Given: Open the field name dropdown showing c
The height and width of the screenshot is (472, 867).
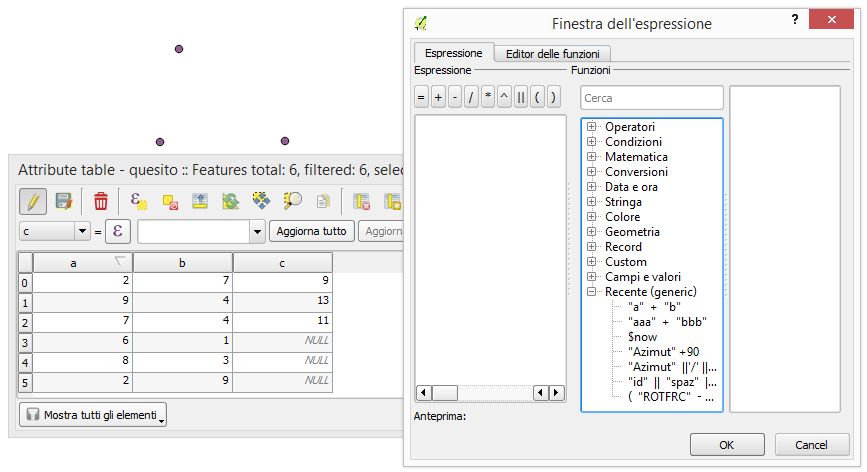Looking at the screenshot, I should [82, 231].
